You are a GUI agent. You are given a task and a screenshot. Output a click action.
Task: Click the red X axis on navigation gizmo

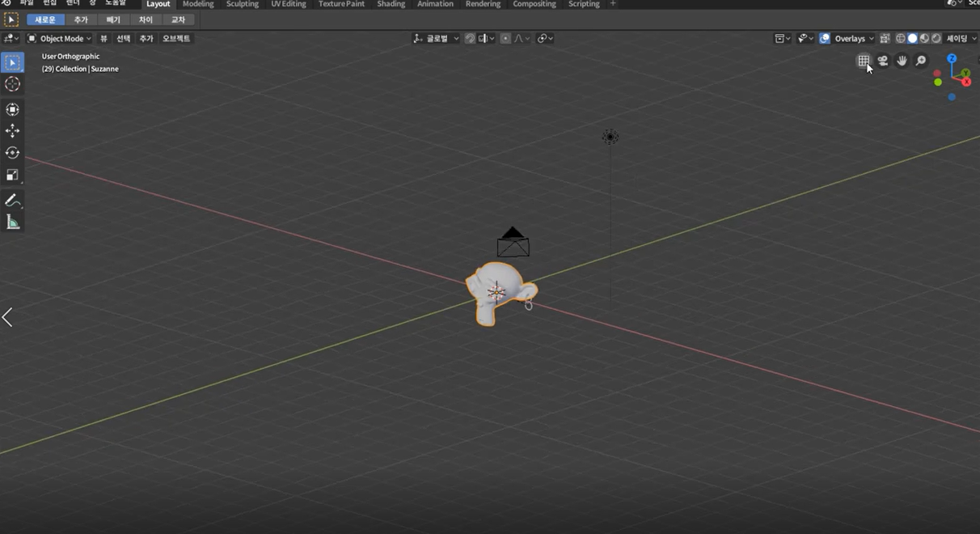click(x=966, y=82)
